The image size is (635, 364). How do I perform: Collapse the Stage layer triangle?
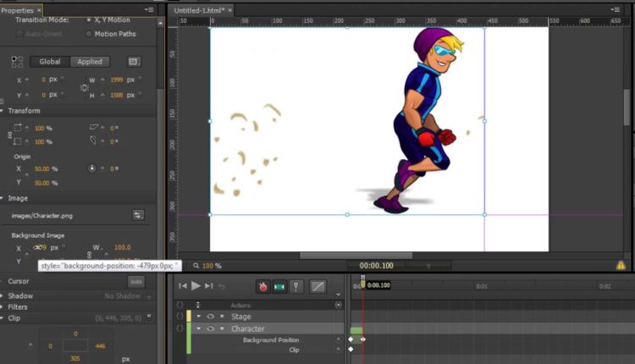point(198,317)
